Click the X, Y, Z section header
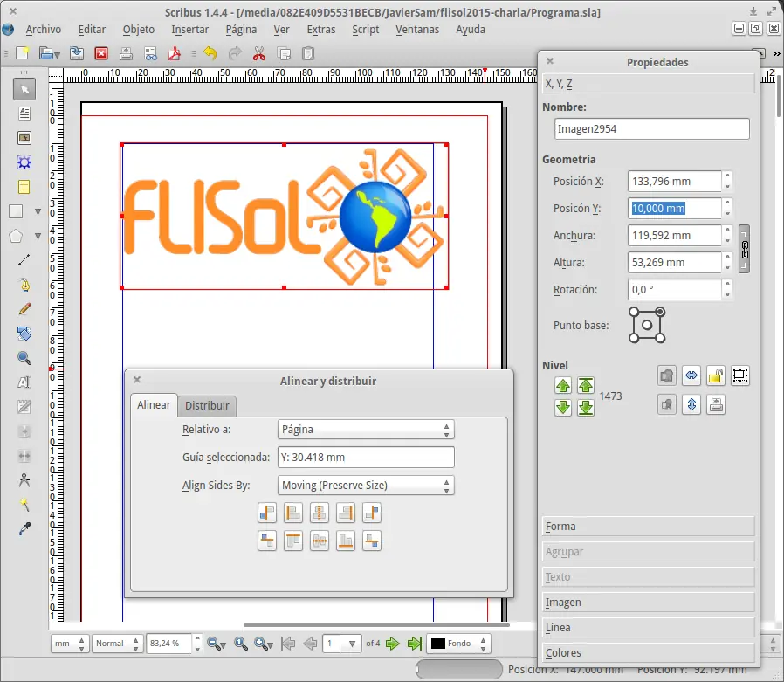The image size is (784, 682). (x=648, y=84)
